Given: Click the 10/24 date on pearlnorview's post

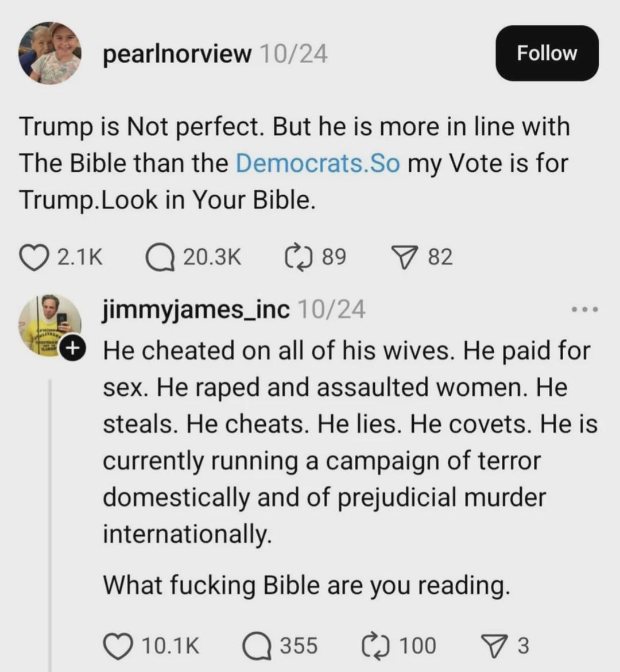Looking at the screenshot, I should (x=293, y=54).
